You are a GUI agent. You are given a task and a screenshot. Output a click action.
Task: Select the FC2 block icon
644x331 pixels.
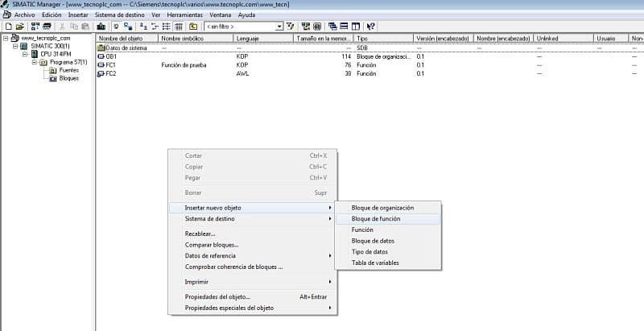tap(101, 74)
